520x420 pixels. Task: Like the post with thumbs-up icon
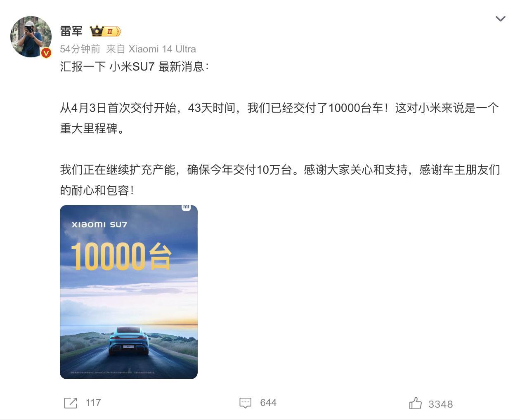[415, 403]
